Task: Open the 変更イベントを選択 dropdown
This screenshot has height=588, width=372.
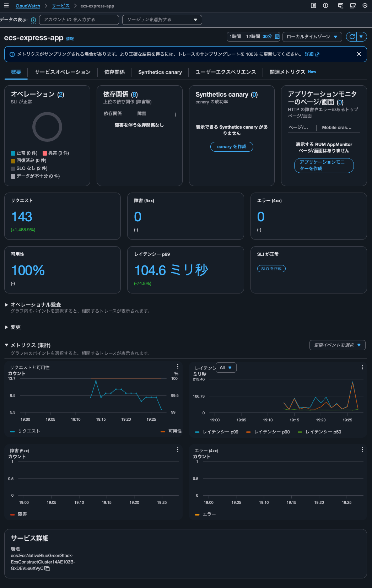Action: coord(338,345)
